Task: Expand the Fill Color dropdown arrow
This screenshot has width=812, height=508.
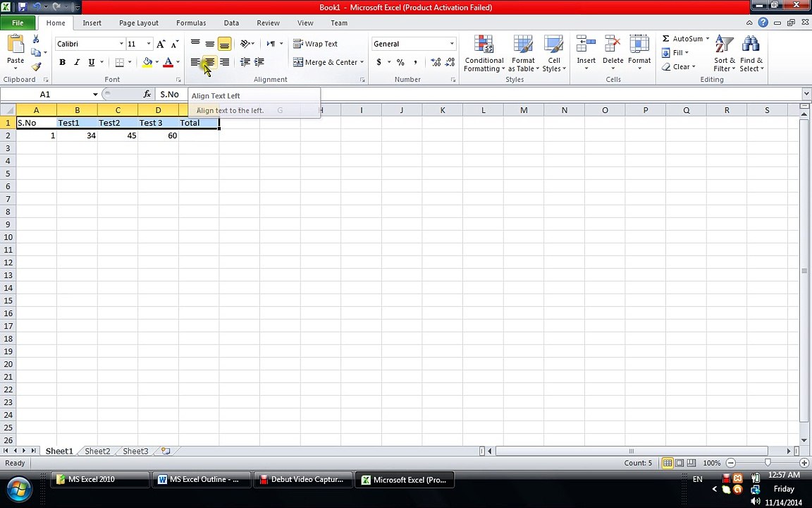Action: [x=157, y=62]
